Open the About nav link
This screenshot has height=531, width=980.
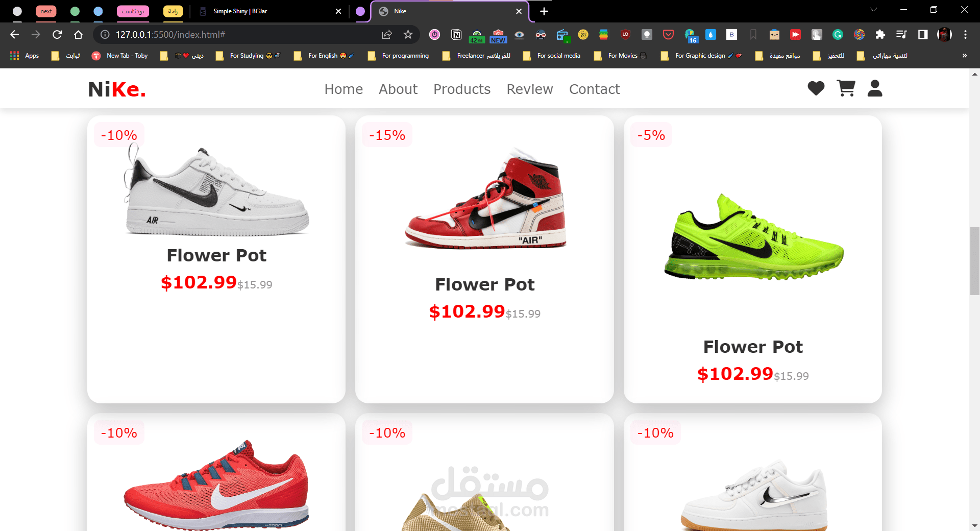398,89
